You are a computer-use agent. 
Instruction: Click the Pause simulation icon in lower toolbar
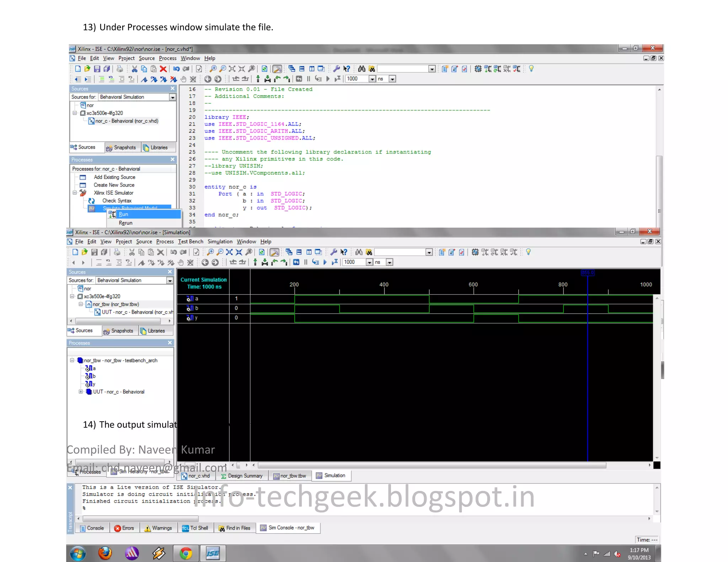pos(306,262)
